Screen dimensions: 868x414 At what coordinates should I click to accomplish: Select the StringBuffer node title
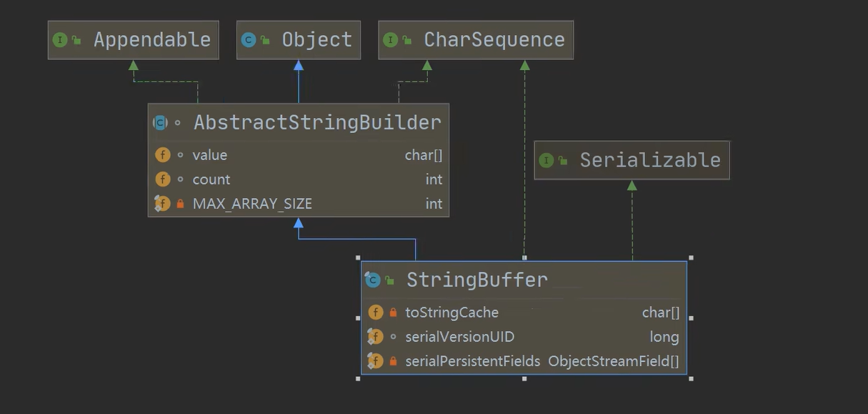click(477, 280)
